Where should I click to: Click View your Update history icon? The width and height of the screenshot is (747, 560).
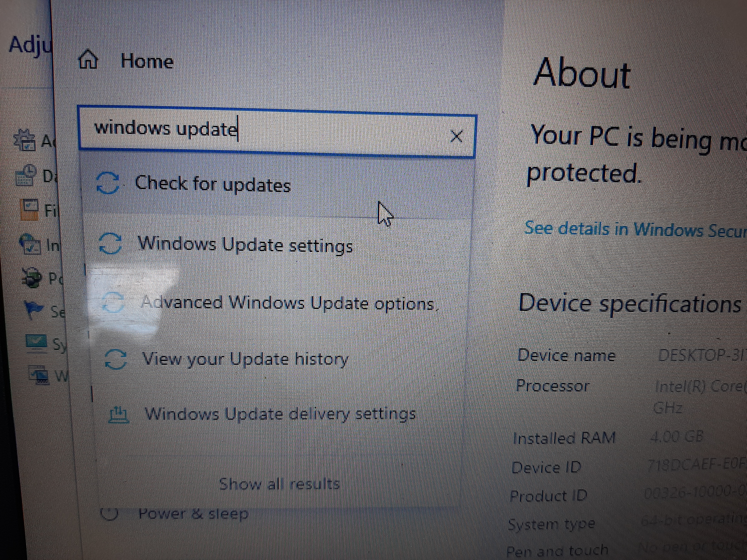116,359
